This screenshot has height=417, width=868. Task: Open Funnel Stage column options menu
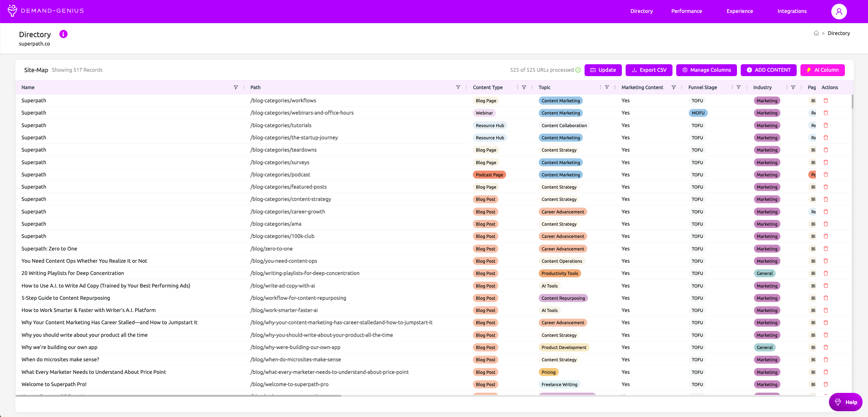point(732,87)
